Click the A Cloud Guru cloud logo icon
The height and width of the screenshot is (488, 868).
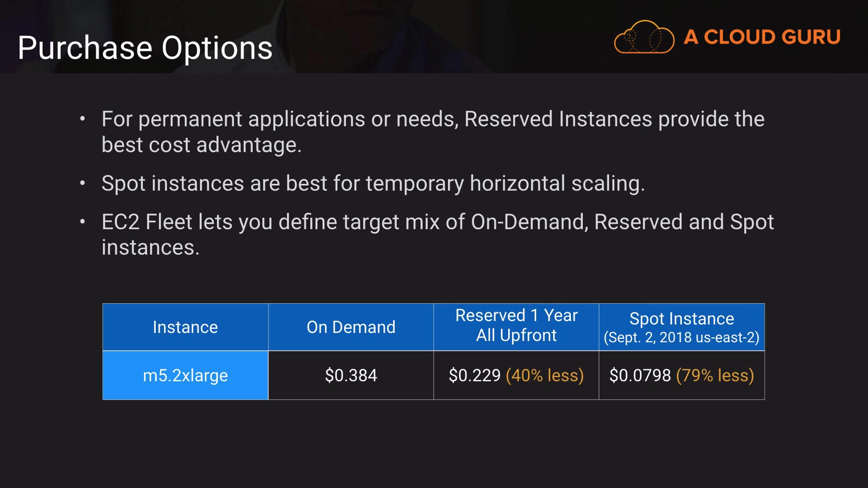coord(644,37)
